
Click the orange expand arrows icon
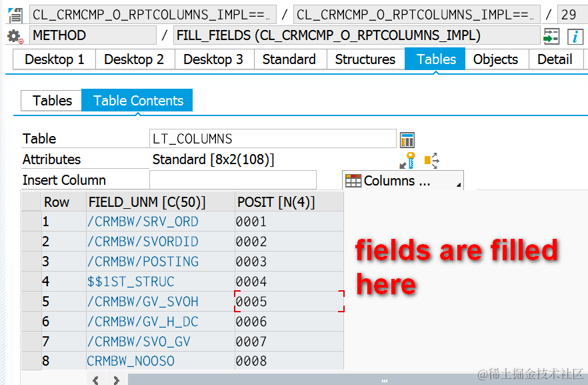[x=431, y=160]
